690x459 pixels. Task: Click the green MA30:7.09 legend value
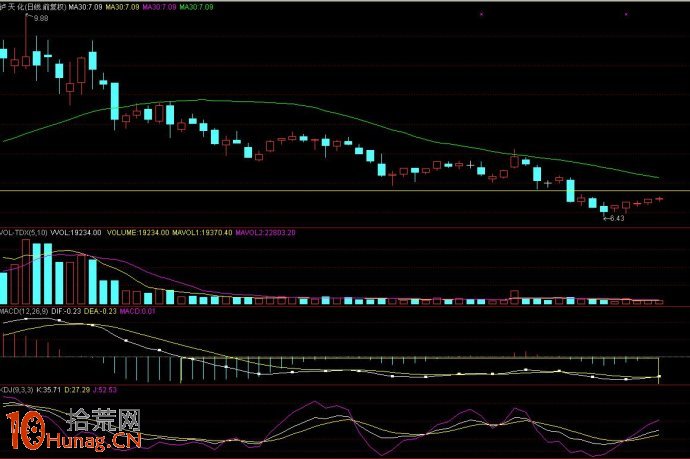pos(191,6)
